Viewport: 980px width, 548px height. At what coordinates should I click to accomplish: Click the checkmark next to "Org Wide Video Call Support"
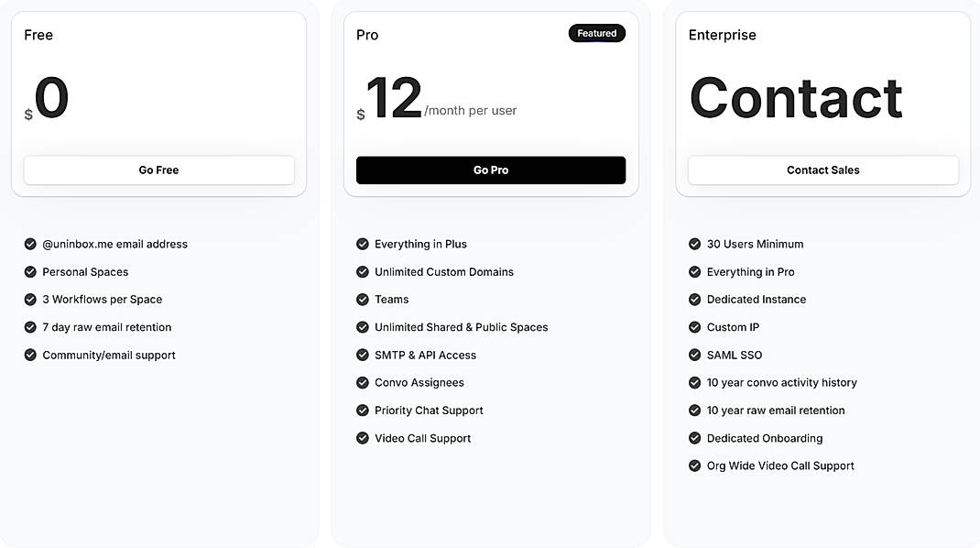click(x=693, y=466)
